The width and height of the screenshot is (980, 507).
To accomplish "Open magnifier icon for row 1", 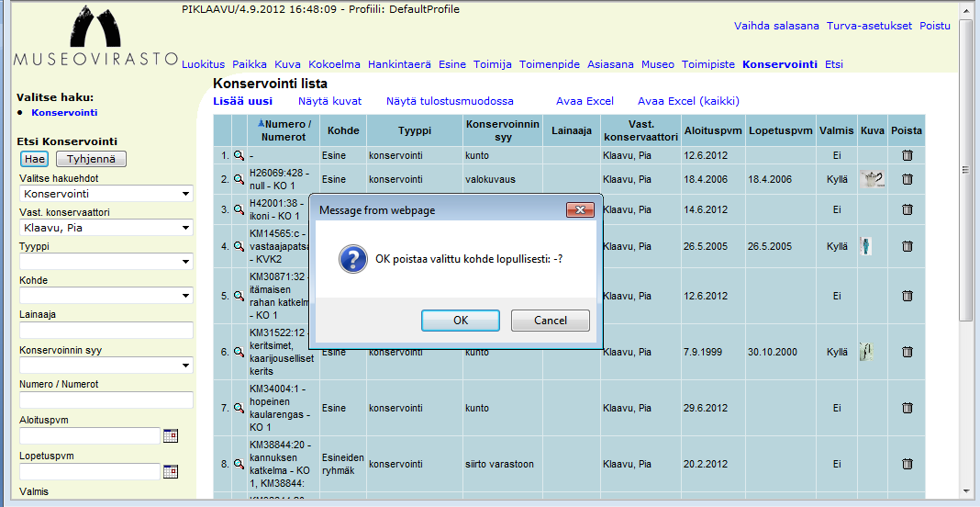I will click(x=239, y=155).
